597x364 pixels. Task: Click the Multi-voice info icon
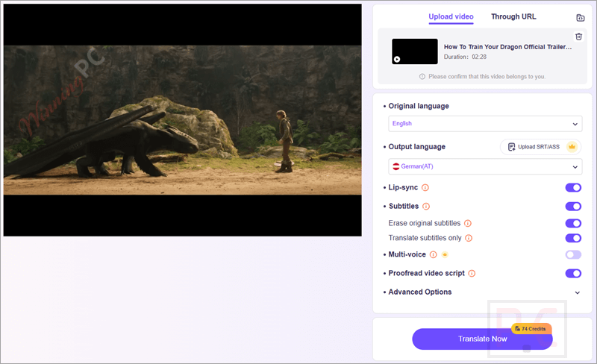434,254
